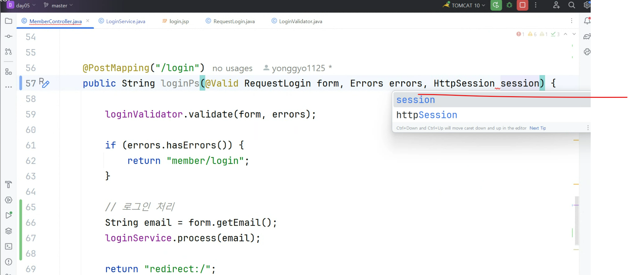Debug the TOMCAT 10 configuration
644x275 pixels.
(509, 5)
